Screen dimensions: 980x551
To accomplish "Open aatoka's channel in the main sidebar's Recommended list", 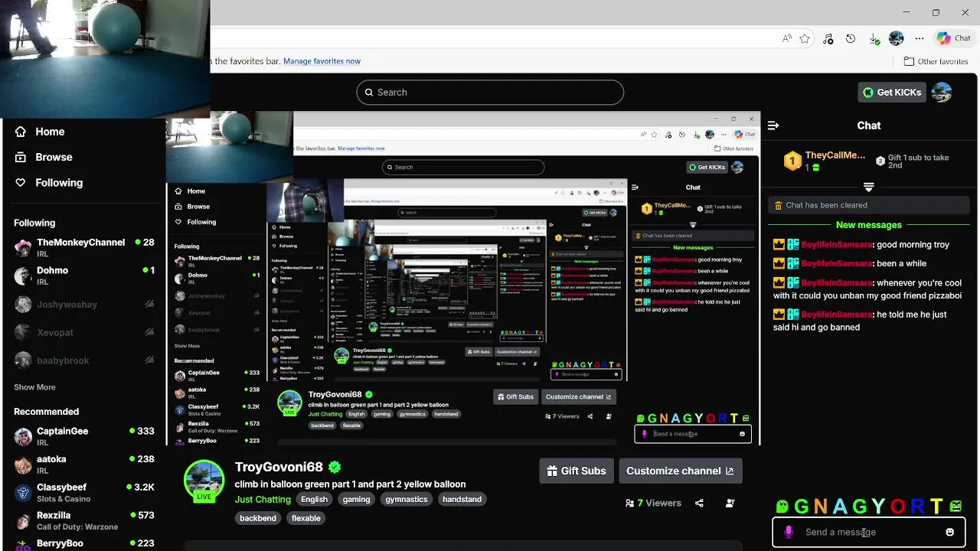I will point(83,465).
